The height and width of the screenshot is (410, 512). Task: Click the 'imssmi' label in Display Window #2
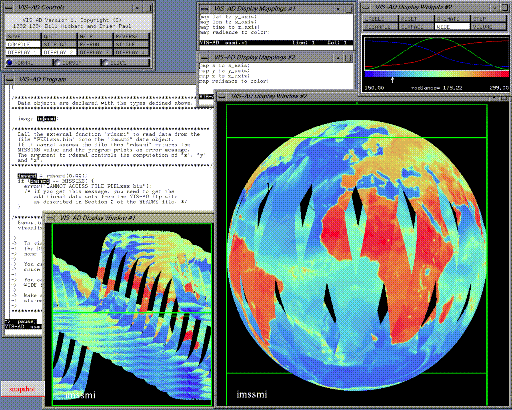coord(252,395)
